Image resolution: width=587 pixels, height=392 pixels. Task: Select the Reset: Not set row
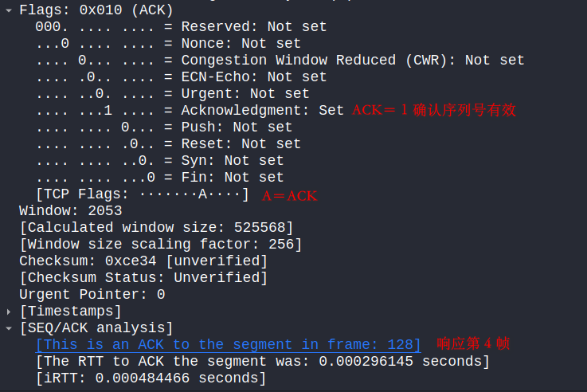coord(168,143)
